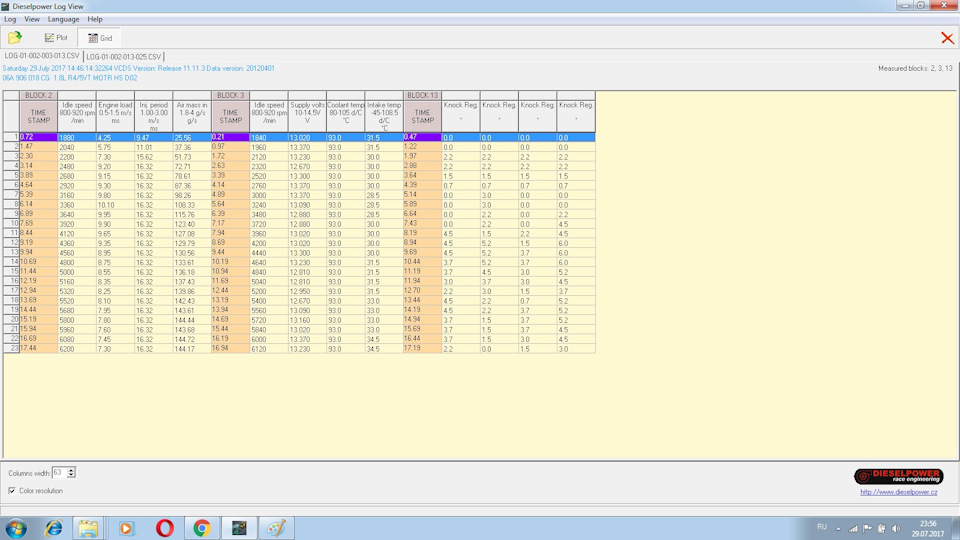Select the air mass cell 130.56
Screen dimensions: 960x540
point(192,253)
